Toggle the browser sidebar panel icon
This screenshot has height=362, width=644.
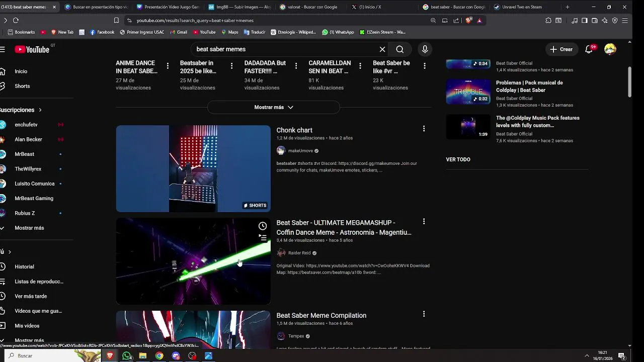click(585, 21)
